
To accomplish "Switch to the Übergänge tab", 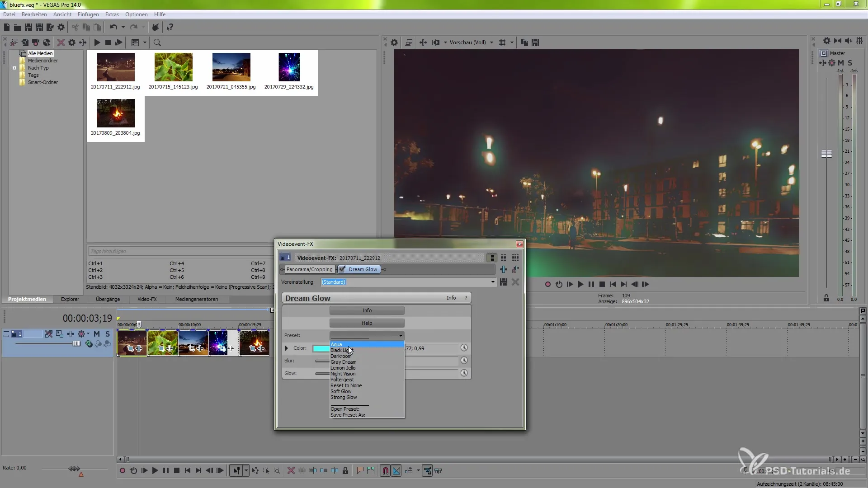I will click(x=108, y=299).
